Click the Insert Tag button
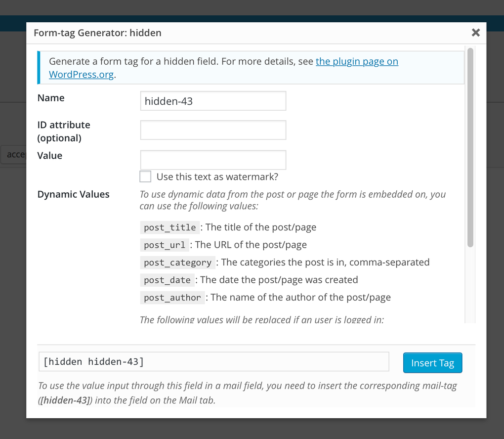This screenshot has width=504, height=439. tap(432, 362)
